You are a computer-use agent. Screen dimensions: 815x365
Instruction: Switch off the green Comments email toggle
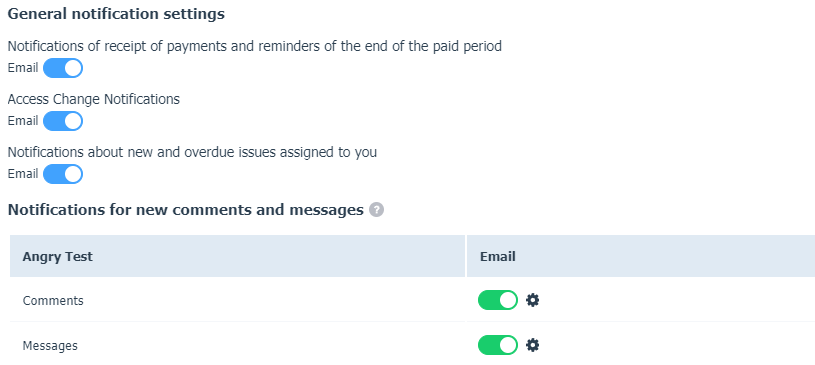(x=498, y=300)
